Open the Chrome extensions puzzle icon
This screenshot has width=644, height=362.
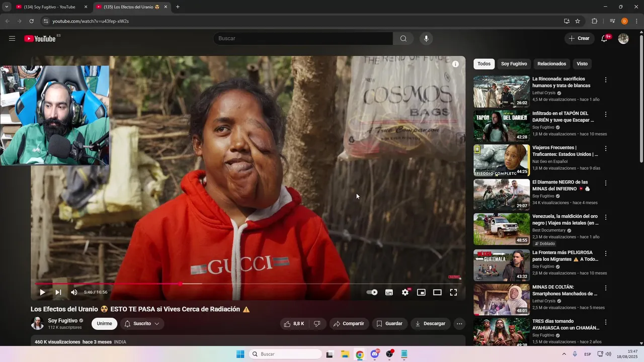(594, 21)
